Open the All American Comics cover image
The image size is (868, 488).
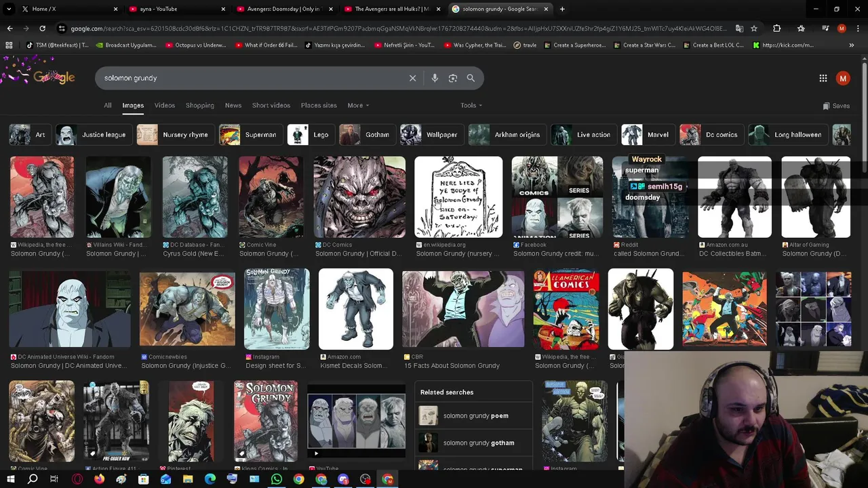click(566, 309)
